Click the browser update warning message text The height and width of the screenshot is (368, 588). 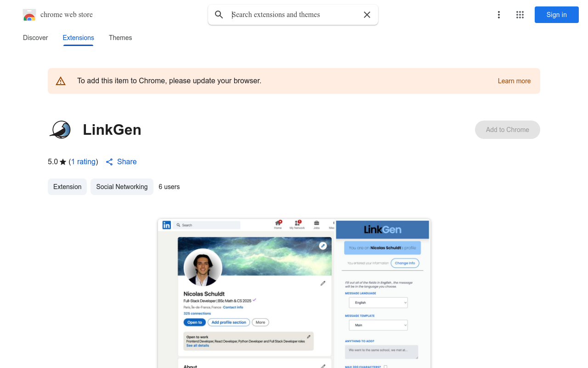point(169,81)
